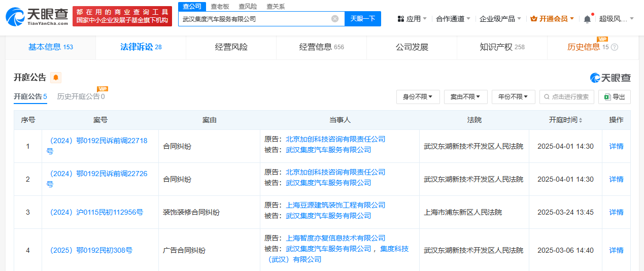Toggle the 开庭公告 alert bell icon
Screen dimensions: 644x271
click(56, 78)
